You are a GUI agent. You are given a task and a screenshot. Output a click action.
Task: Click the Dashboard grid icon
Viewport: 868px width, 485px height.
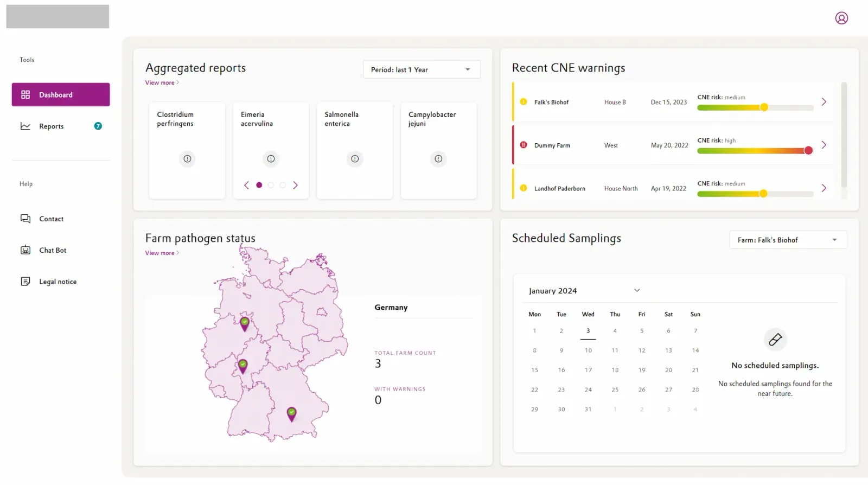point(25,94)
